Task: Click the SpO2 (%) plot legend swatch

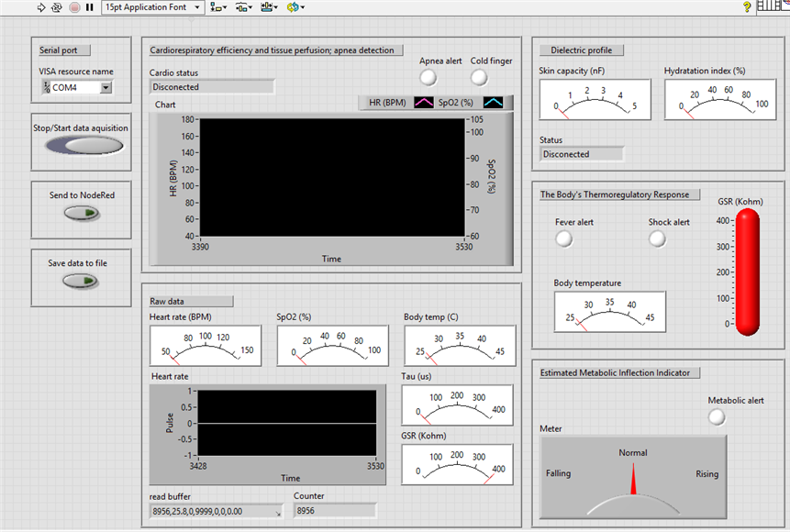Action: click(x=494, y=102)
